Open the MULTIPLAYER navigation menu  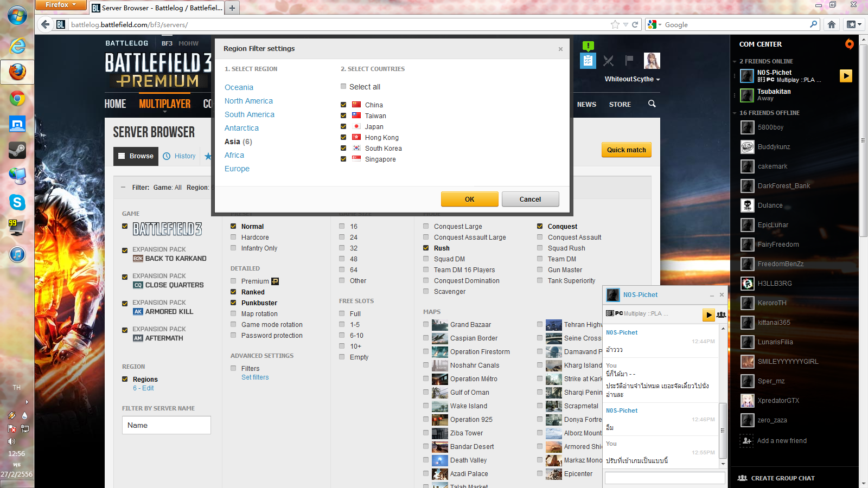coord(164,104)
